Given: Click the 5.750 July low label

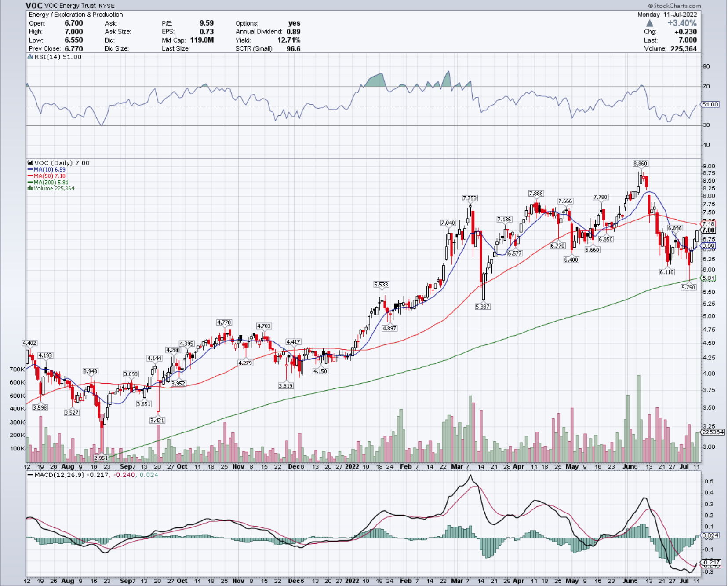Looking at the screenshot, I should pos(688,287).
